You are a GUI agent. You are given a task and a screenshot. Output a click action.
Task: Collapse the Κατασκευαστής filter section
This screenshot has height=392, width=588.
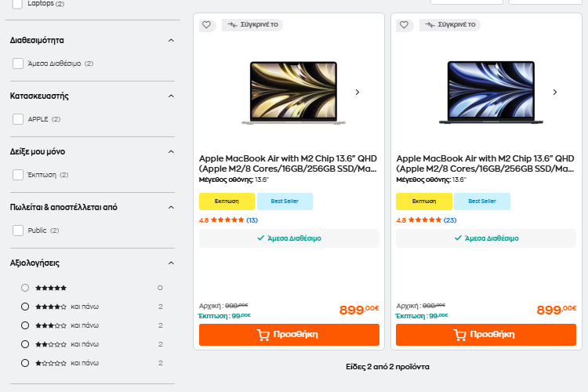(x=171, y=96)
